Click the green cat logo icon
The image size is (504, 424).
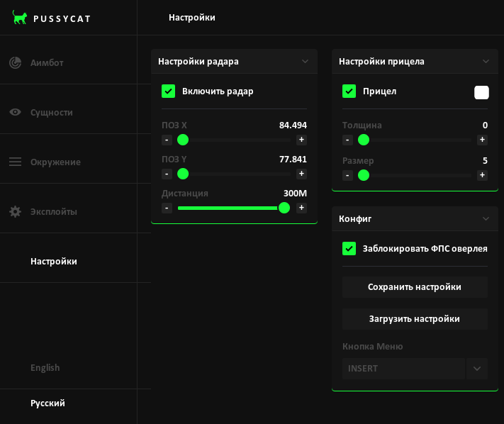[x=20, y=18]
